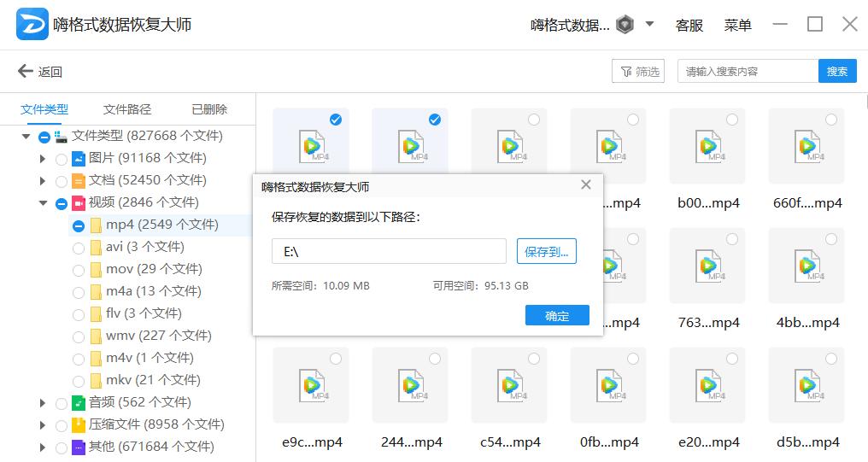Click the 压缩文件 category icon
Screen dimensions: 868x462
79,425
